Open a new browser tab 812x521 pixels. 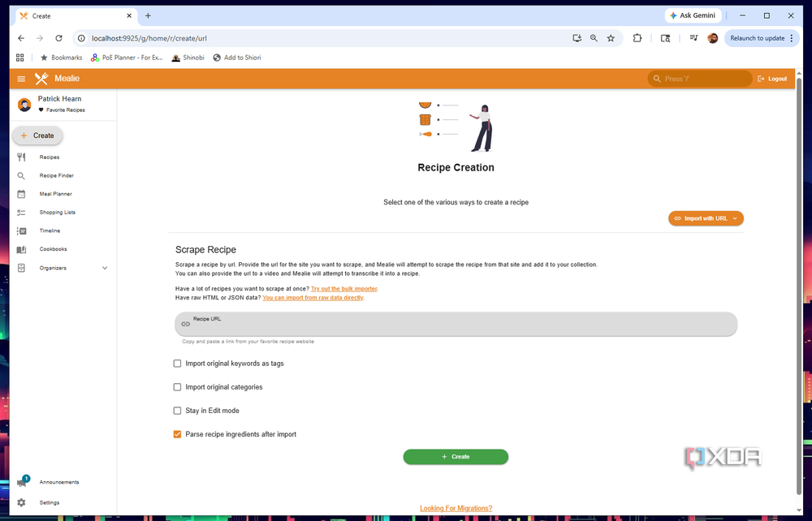[148, 16]
